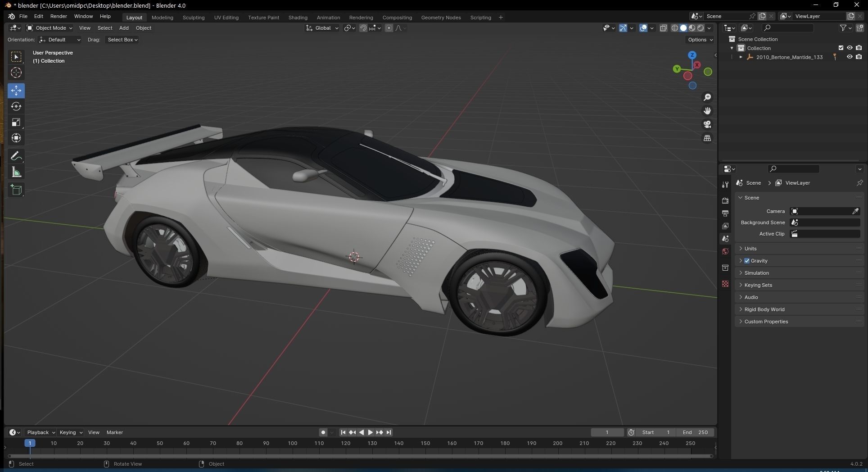868x472 pixels.
Task: Disable Collection render camera icon
Action: pos(859,48)
